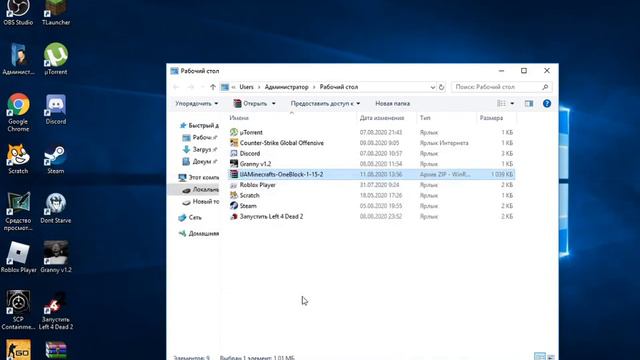Viewport: 640px width, 360px height.
Task: Open Roblox Player desktop icon
Action: (18, 257)
